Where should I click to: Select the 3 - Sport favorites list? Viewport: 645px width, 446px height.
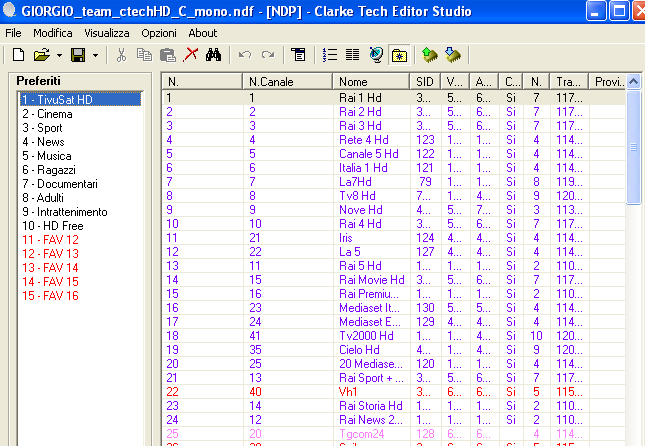pos(42,128)
